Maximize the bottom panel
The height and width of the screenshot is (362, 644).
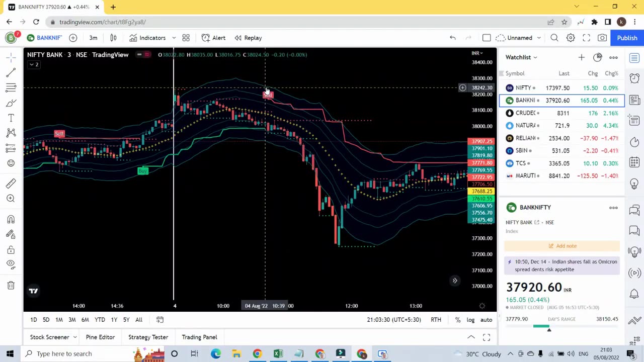(x=487, y=337)
